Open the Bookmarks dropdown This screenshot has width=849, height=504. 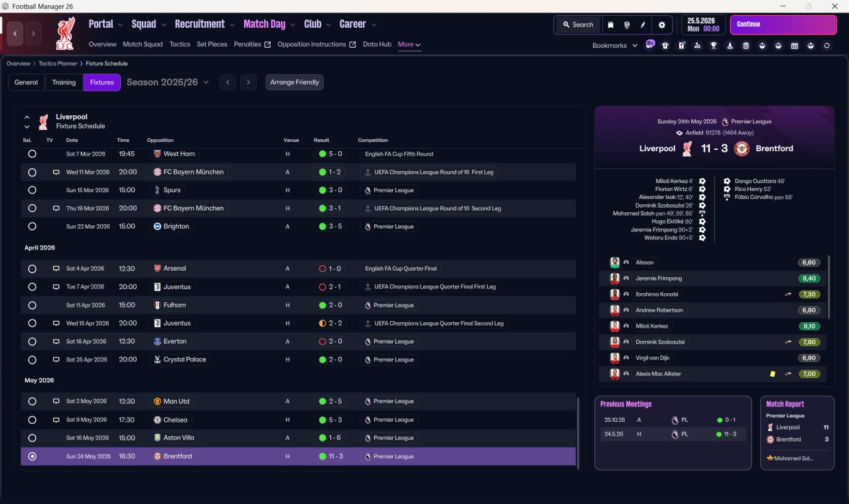coord(615,46)
